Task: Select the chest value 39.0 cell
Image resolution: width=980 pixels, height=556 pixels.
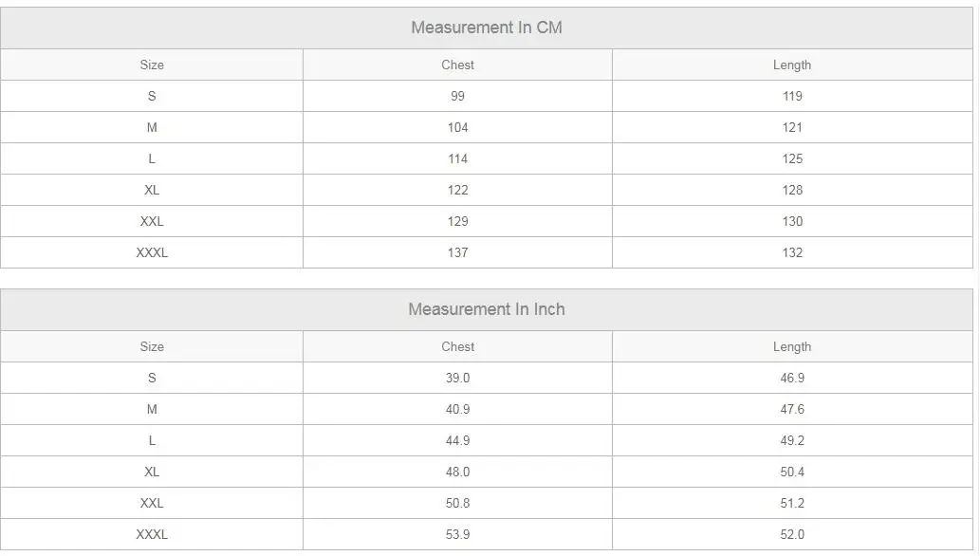Action: [x=457, y=378]
